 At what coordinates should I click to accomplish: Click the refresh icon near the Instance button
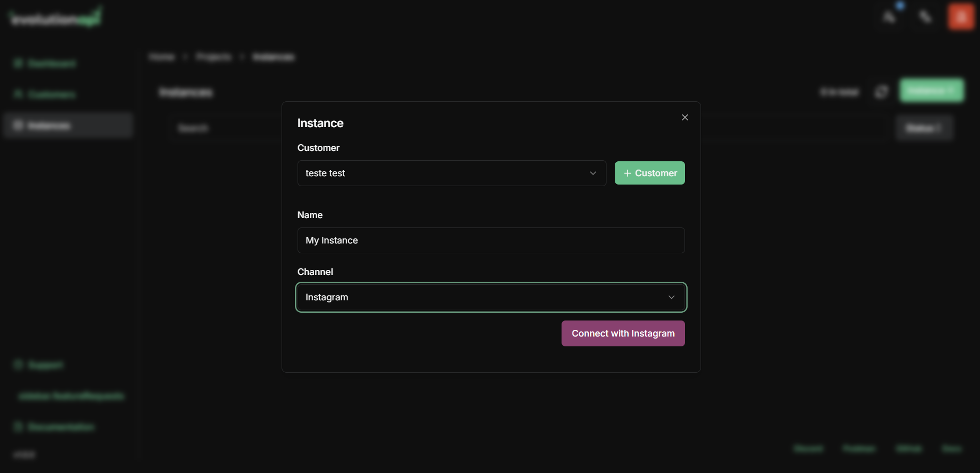(881, 91)
